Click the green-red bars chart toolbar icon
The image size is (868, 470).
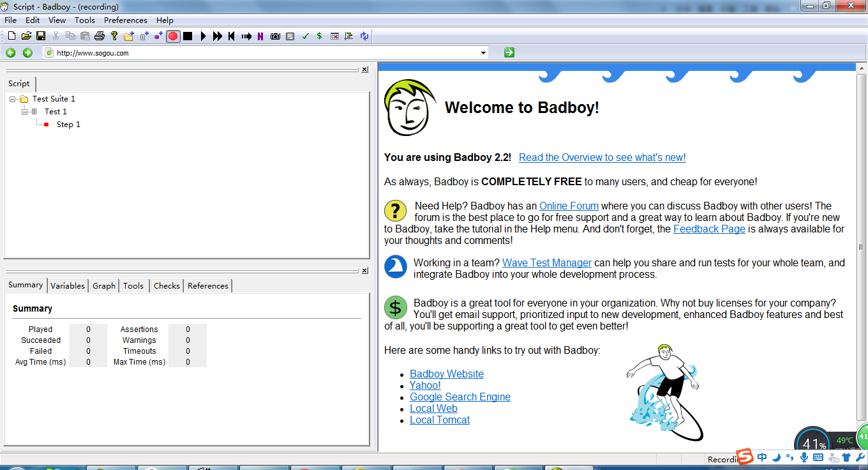tap(348, 36)
